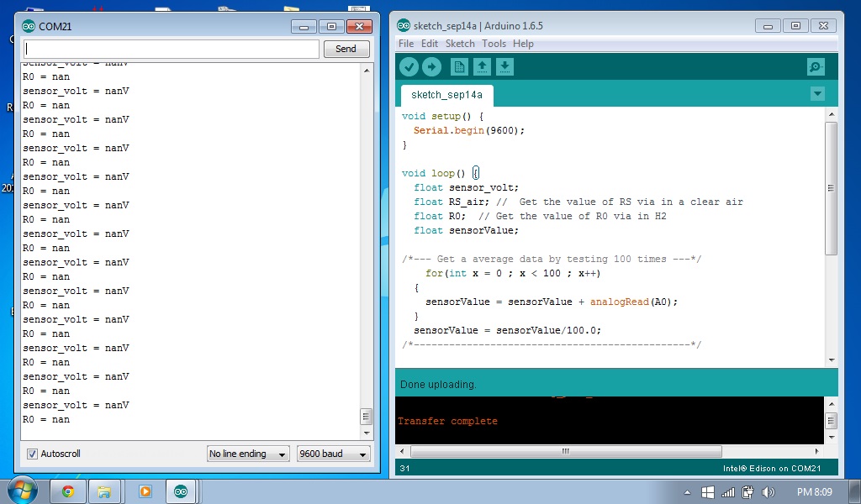
Task: Click the 'float sensor_volt;' code line
Action: point(466,187)
